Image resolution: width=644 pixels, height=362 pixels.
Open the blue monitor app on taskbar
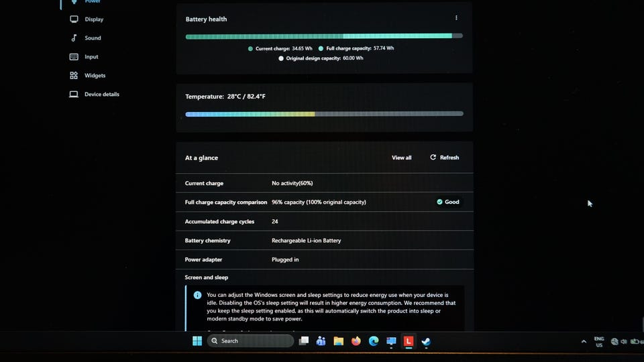(x=391, y=341)
